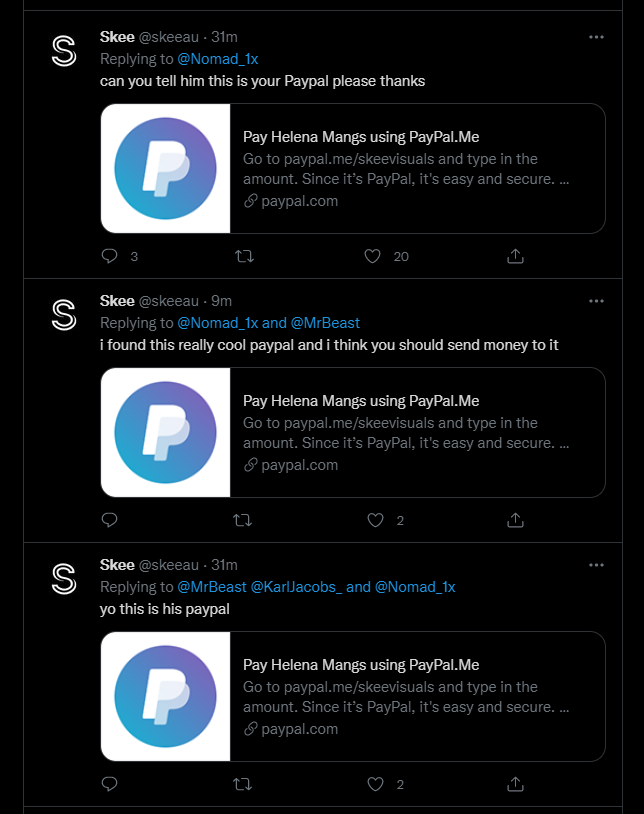644x814 pixels.
Task: Reply to the 'really cool paypal' tweet
Action: (x=110, y=520)
